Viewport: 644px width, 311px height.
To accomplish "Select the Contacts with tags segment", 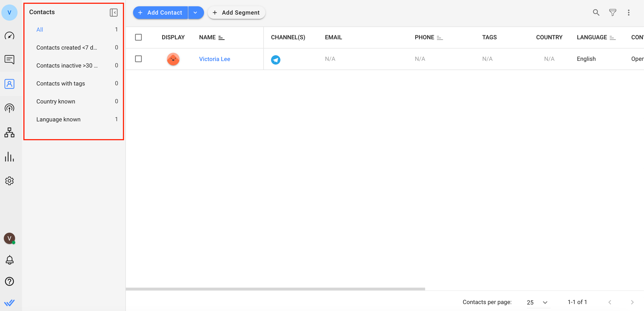I will [61, 83].
